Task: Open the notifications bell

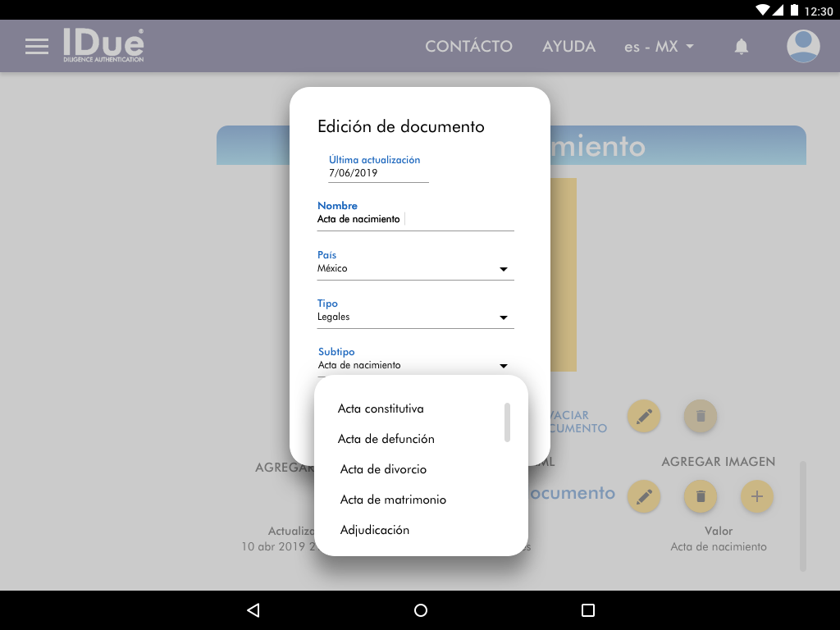Action: tap(742, 47)
